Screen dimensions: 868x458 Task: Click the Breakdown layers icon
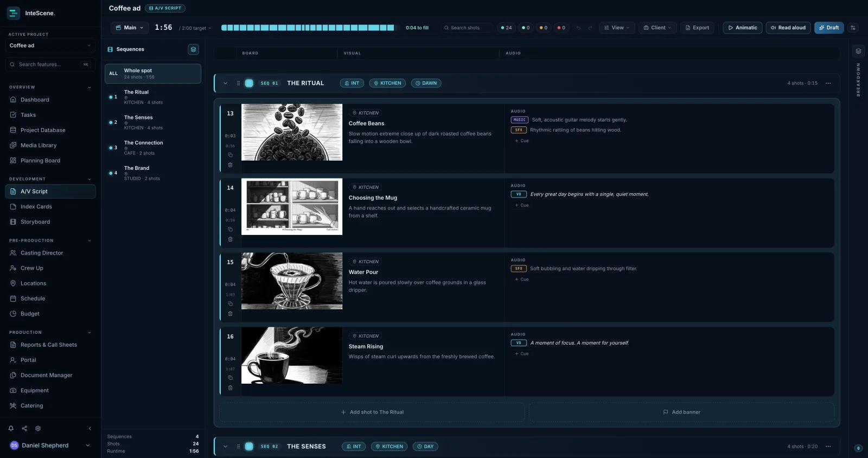point(858,51)
